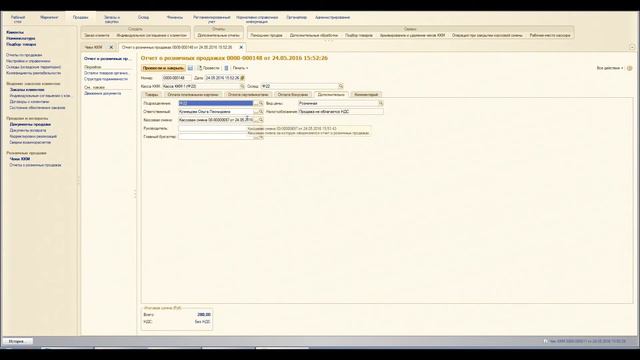
Task: Open Документы возврата in navigation panel
Action: pos(28,130)
